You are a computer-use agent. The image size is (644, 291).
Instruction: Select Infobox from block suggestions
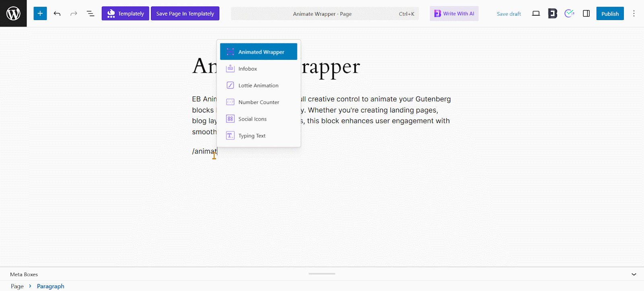[259, 69]
